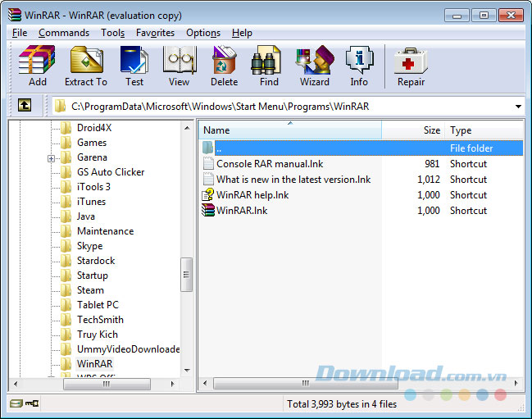Click the Test archive toolbar icon

click(x=134, y=60)
